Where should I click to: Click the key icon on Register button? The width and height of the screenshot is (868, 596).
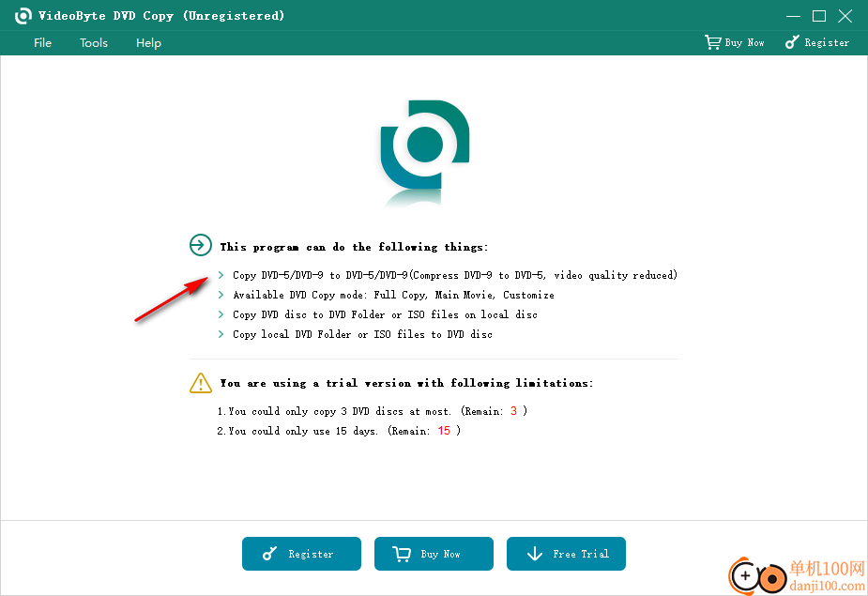[x=269, y=554]
